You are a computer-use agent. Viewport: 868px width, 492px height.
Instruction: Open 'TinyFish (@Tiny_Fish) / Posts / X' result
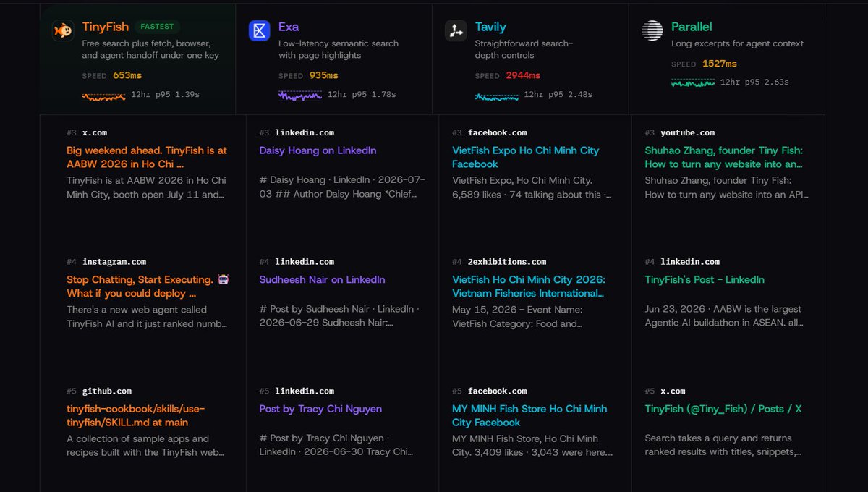723,409
